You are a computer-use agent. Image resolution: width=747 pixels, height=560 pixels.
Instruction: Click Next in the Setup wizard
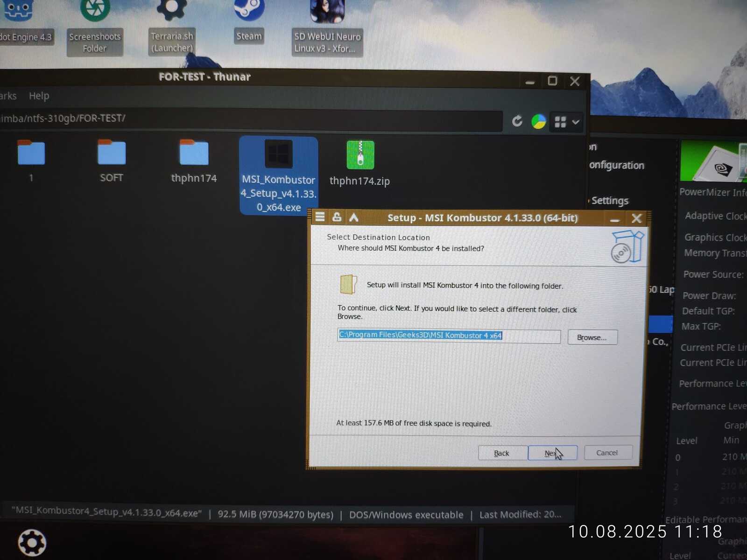(x=552, y=453)
